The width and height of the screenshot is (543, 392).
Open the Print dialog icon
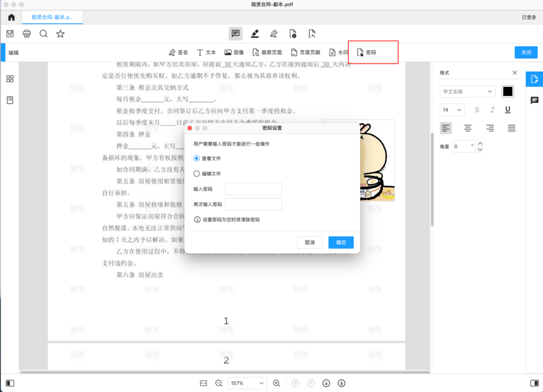click(27, 34)
